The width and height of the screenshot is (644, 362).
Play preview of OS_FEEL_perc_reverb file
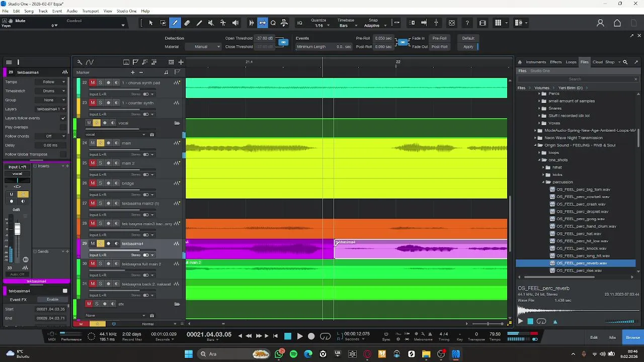pos(520,321)
